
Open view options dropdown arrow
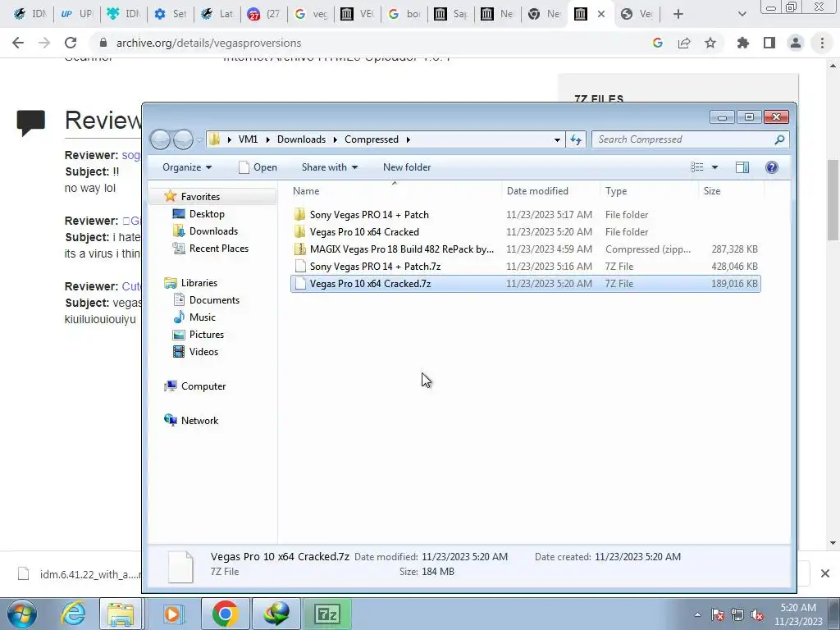(714, 167)
